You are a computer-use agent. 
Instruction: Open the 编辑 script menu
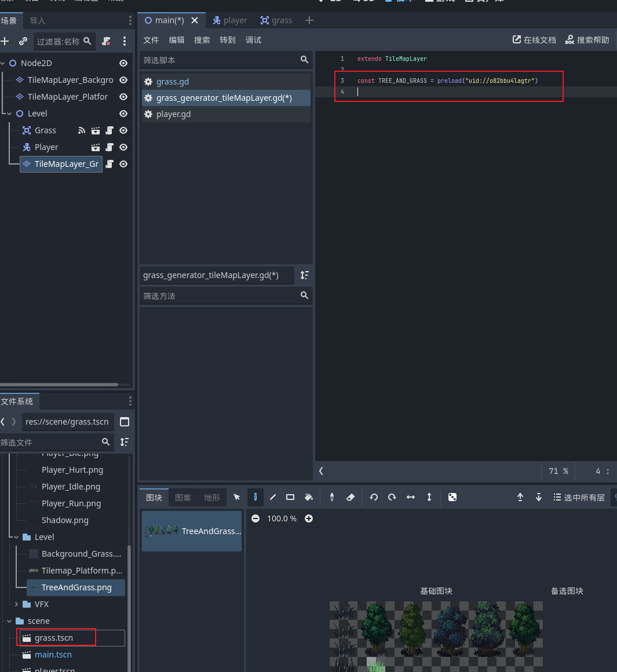pos(177,40)
